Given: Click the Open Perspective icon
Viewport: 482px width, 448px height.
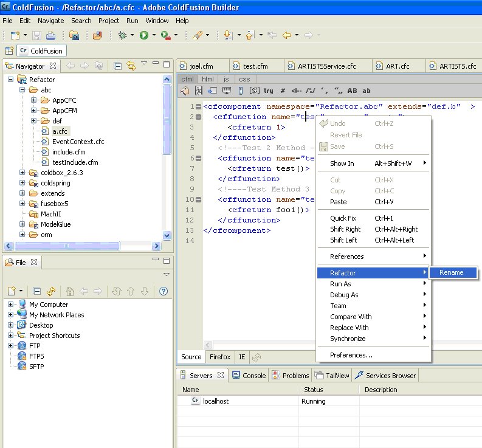Looking at the screenshot, I should click(9, 50).
